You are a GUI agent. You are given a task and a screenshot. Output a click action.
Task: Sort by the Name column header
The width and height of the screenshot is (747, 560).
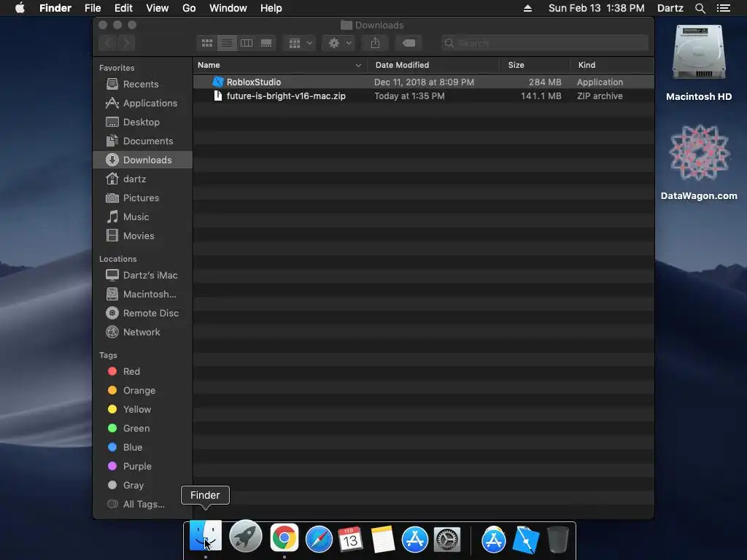pyautogui.click(x=280, y=65)
